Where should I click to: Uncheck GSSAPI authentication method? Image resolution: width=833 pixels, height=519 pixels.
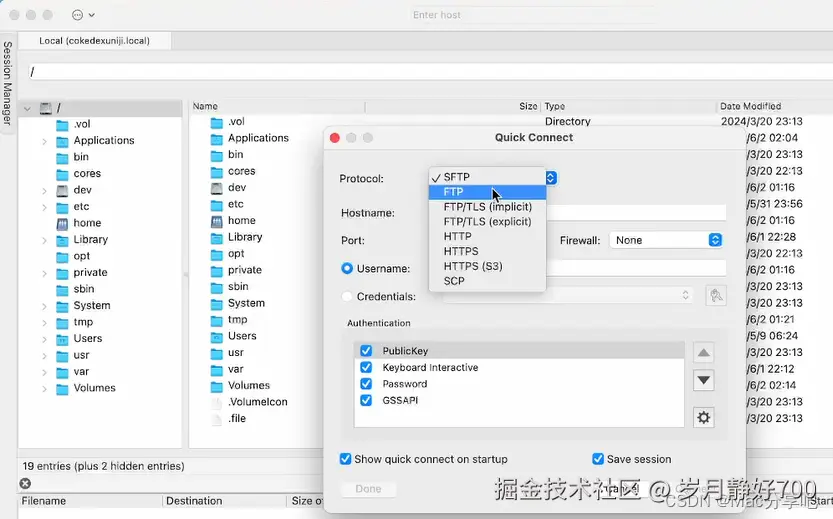pos(366,400)
